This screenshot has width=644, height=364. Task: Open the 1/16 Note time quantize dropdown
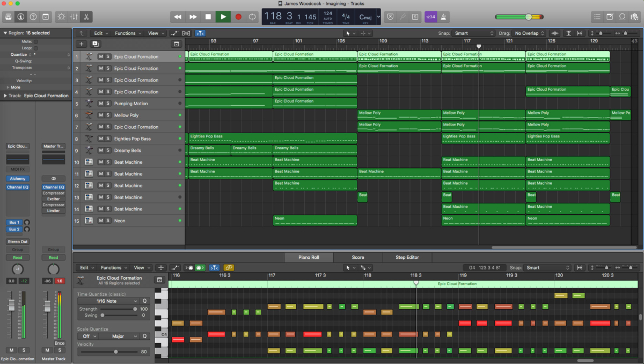[x=108, y=301]
